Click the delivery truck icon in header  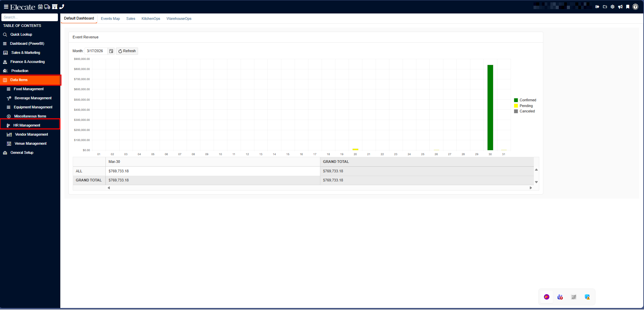[x=47, y=7]
